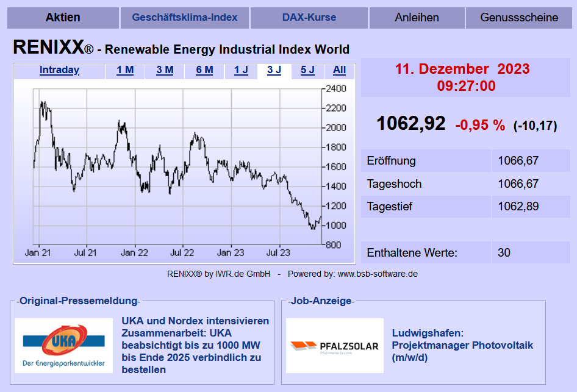Viewport: 577px width, 392px height.
Task: Click the RENIXX index heading
Action: point(181,48)
